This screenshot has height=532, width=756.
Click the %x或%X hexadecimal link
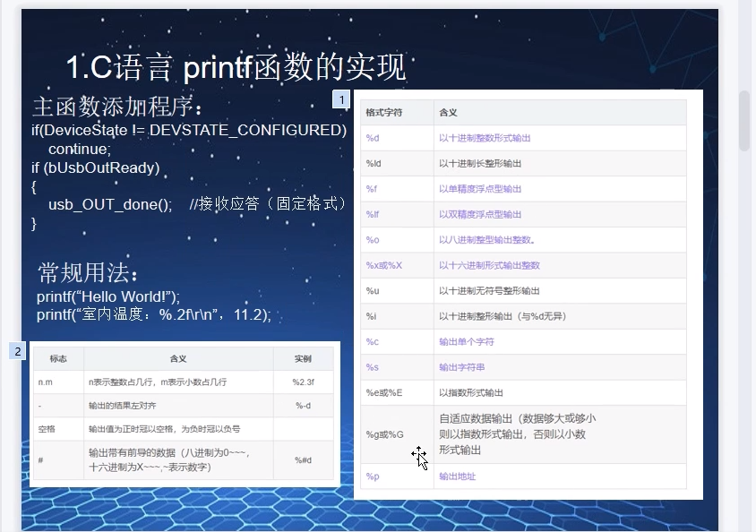click(383, 265)
